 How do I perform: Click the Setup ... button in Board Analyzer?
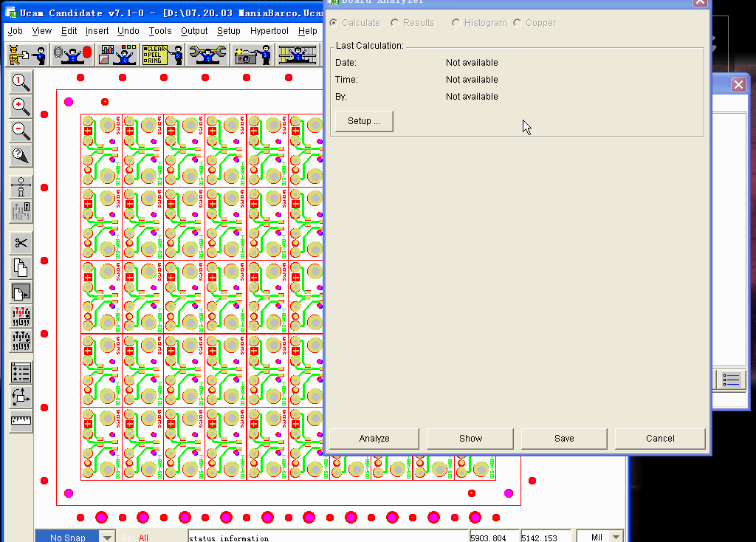[364, 121]
